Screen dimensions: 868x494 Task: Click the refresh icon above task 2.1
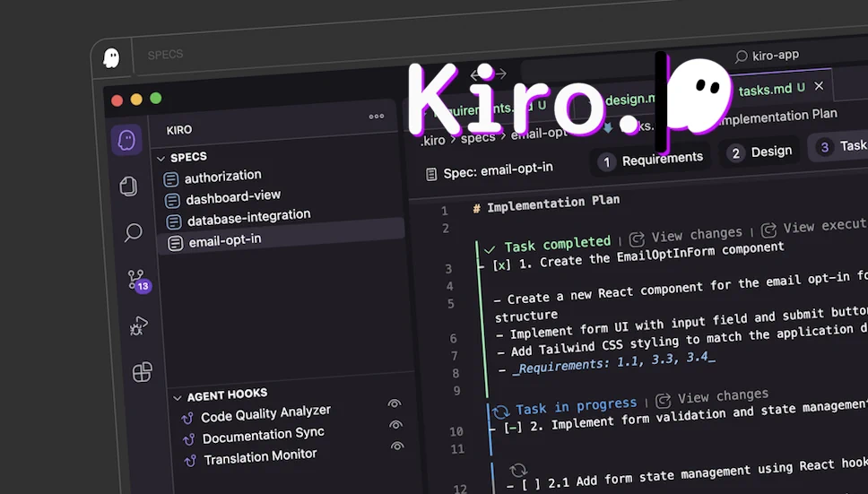pyautogui.click(x=518, y=470)
